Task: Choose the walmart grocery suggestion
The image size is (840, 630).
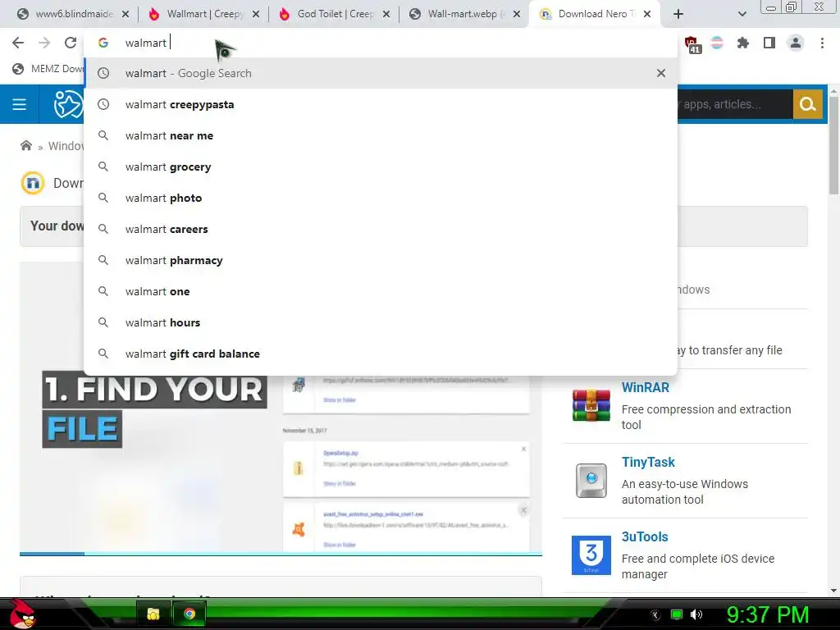Action: tap(381, 167)
